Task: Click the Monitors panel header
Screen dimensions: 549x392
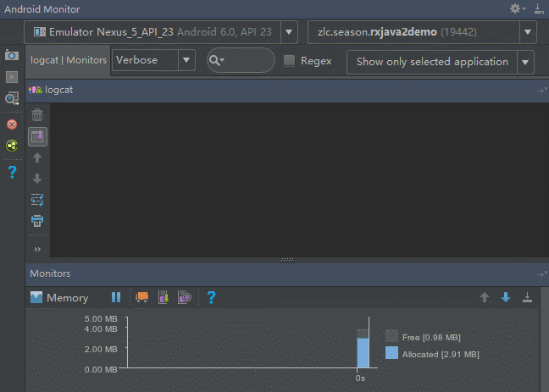Action: tap(287, 274)
